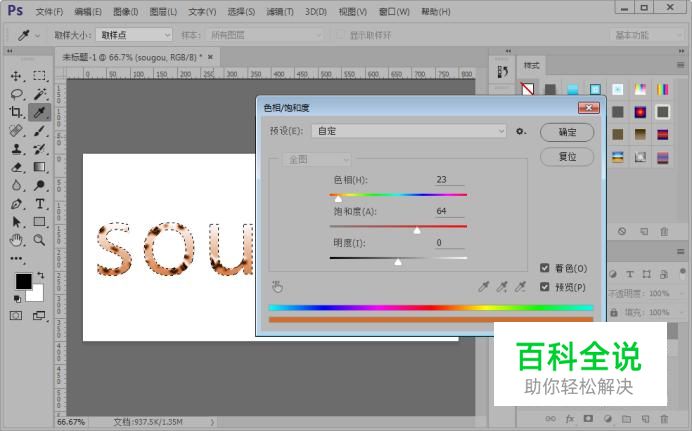The width and height of the screenshot is (692, 431).
Task: Select the Zoom tool
Action: click(39, 240)
